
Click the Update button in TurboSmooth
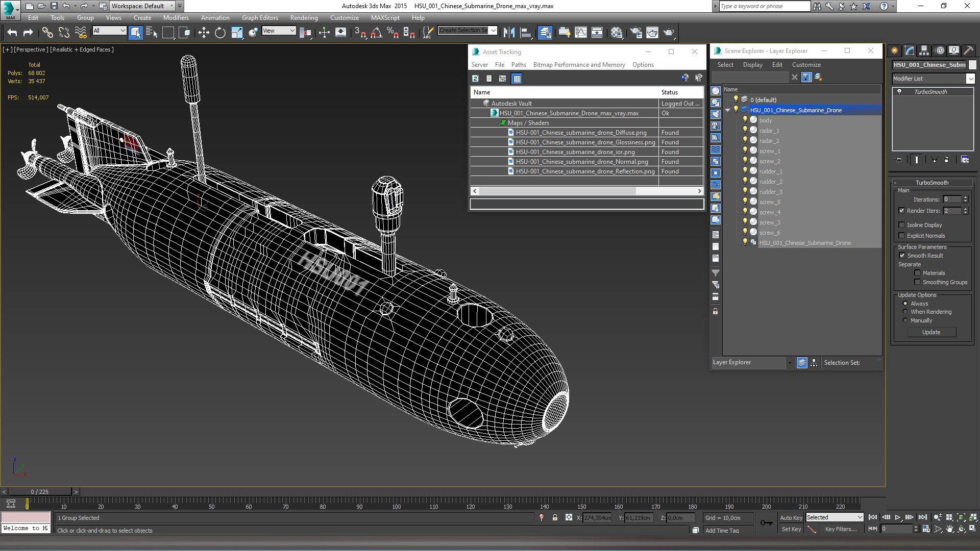click(932, 332)
